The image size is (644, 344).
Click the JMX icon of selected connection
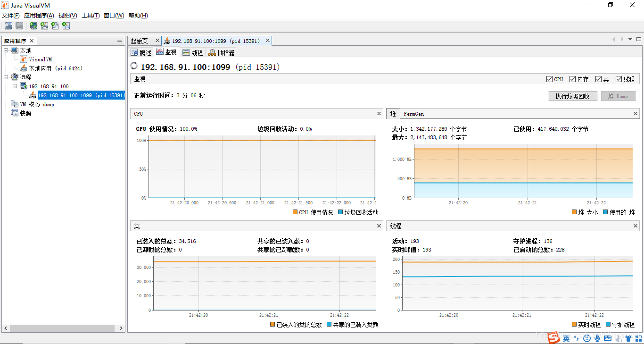tap(33, 95)
